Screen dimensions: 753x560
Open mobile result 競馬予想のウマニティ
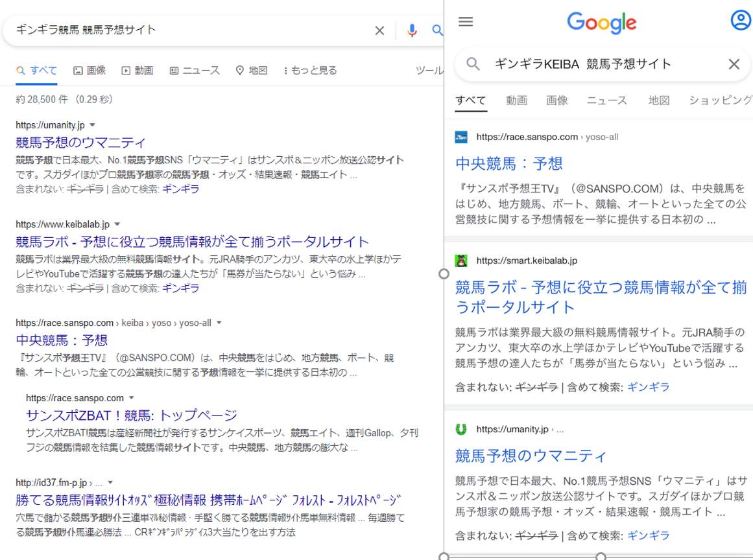[531, 456]
